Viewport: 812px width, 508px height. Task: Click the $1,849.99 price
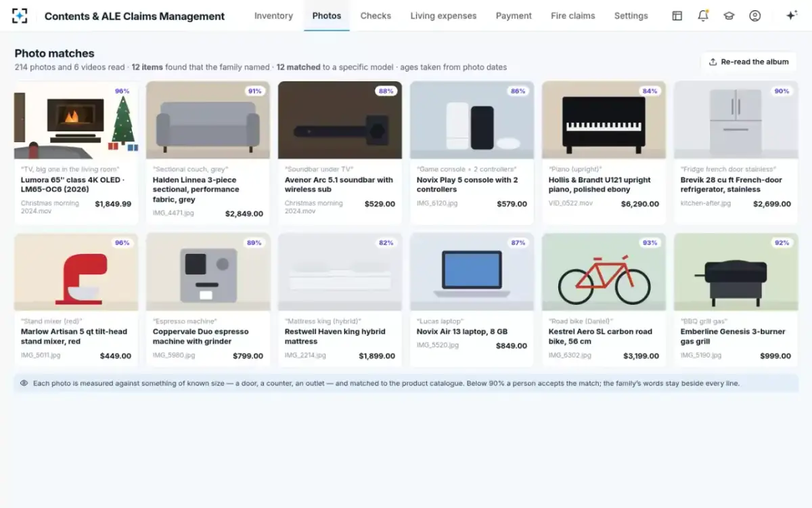[113, 204]
